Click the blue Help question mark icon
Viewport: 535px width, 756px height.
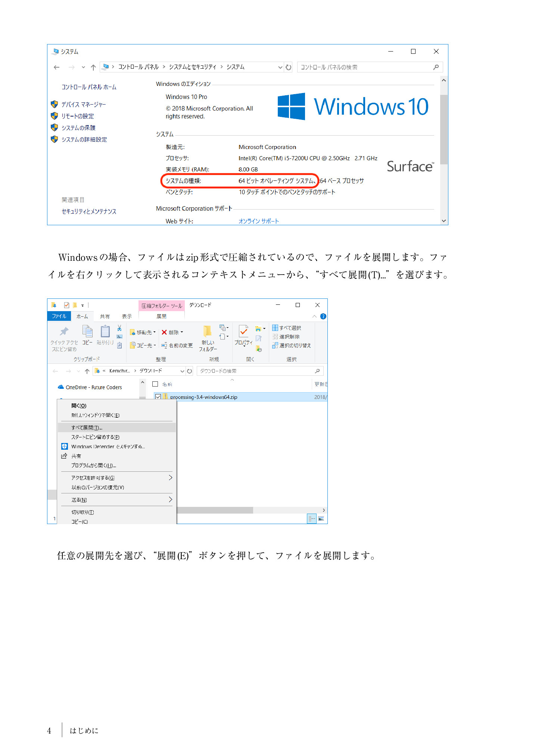tap(323, 316)
